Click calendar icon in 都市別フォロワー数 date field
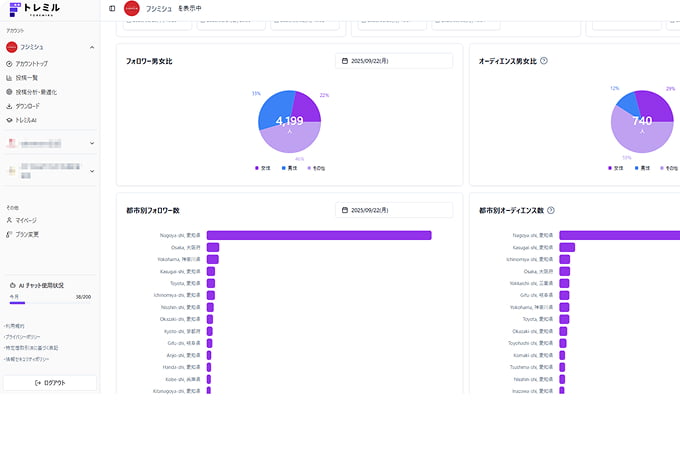Viewport: 680px width, 454px height. coord(345,211)
